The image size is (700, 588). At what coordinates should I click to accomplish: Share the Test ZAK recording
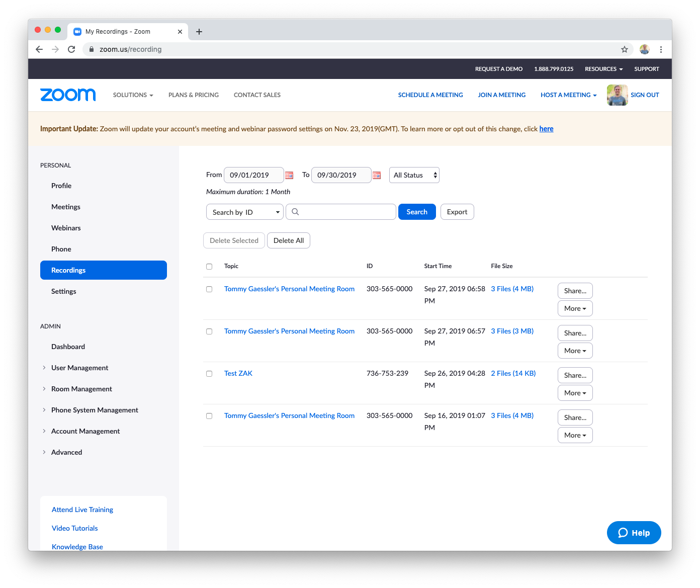(575, 375)
